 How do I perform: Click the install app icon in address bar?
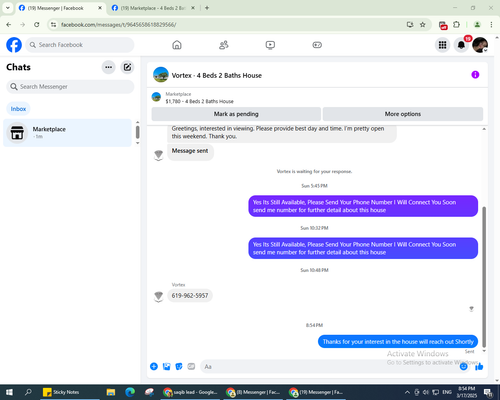(410, 25)
